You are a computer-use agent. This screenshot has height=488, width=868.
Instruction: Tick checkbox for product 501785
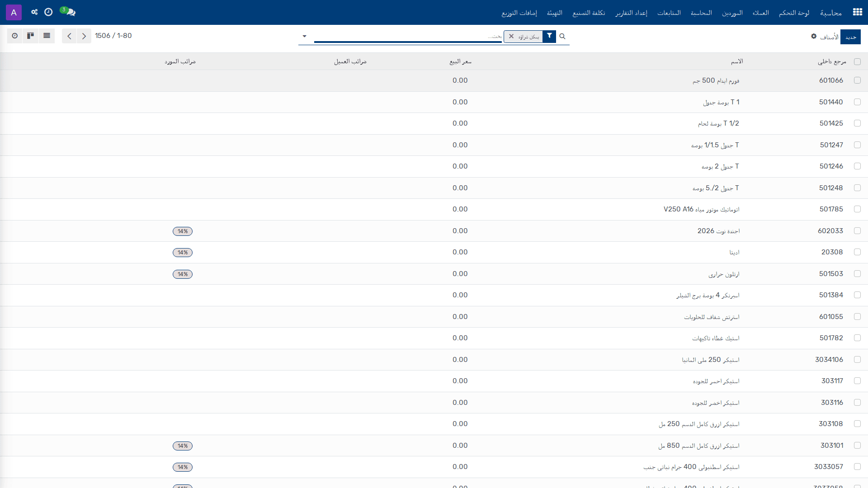[x=857, y=209]
